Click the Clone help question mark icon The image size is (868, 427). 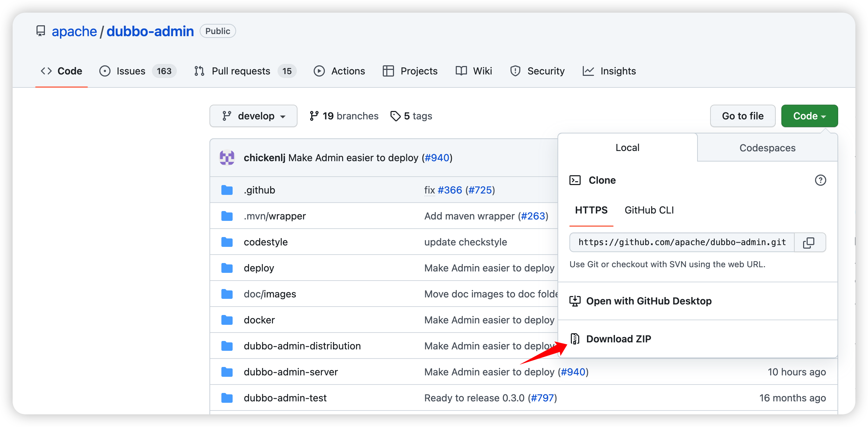(820, 180)
